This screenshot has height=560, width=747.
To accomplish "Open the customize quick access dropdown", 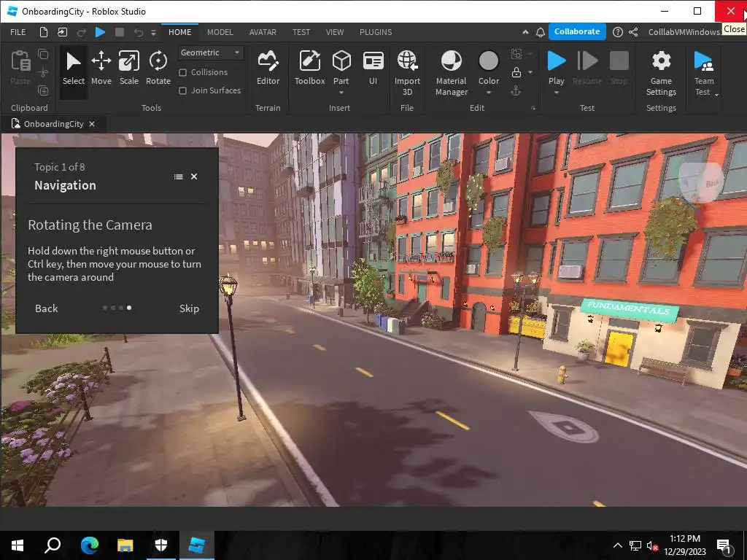I will click(153, 32).
